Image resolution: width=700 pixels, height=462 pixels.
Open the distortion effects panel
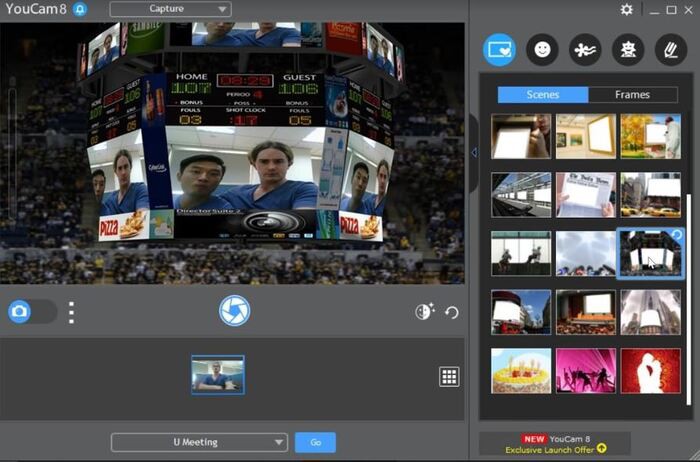click(x=627, y=50)
